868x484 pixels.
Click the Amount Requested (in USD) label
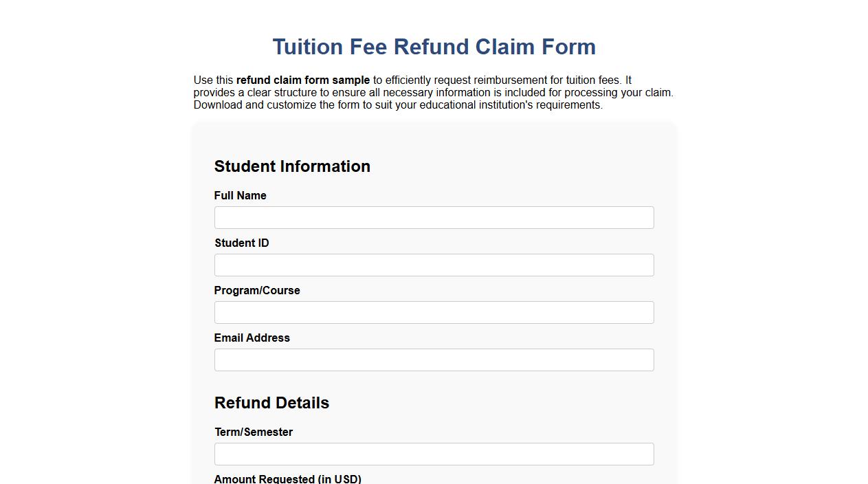pyautogui.click(x=288, y=479)
